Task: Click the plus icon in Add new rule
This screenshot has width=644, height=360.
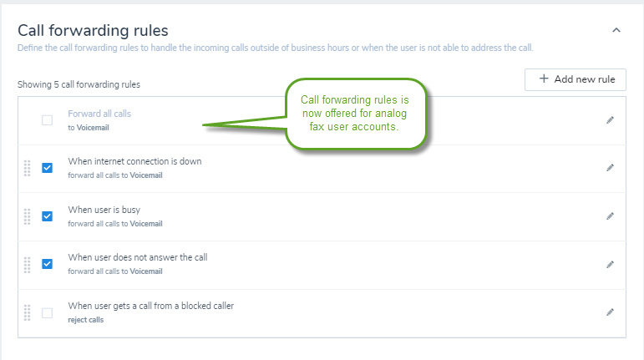Action: [544, 79]
